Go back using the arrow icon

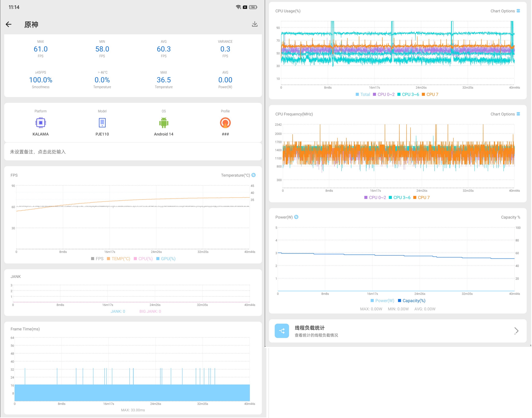[9, 24]
